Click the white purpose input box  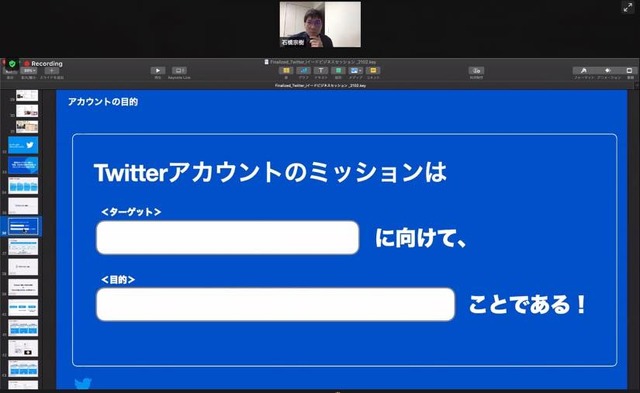click(276, 304)
